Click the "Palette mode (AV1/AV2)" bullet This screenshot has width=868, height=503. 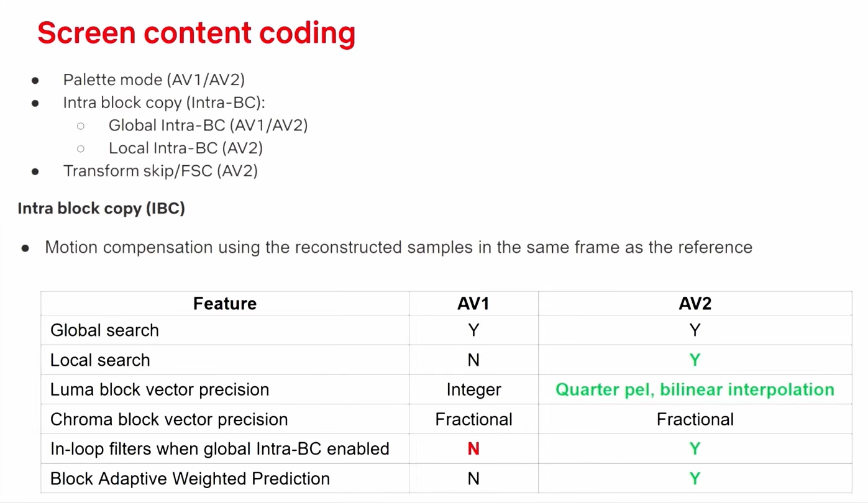(154, 79)
